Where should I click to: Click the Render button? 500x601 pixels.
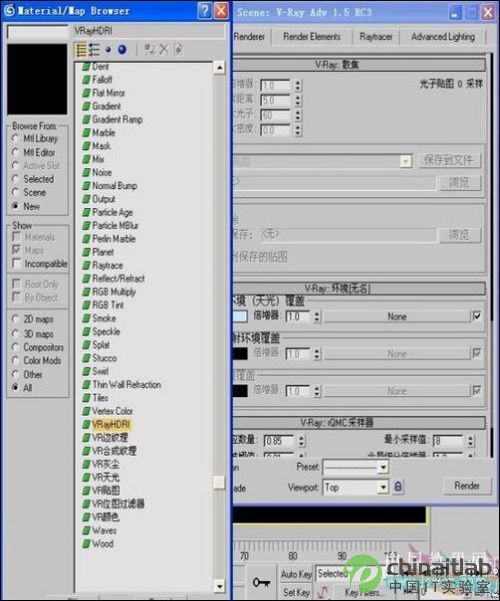(467, 486)
